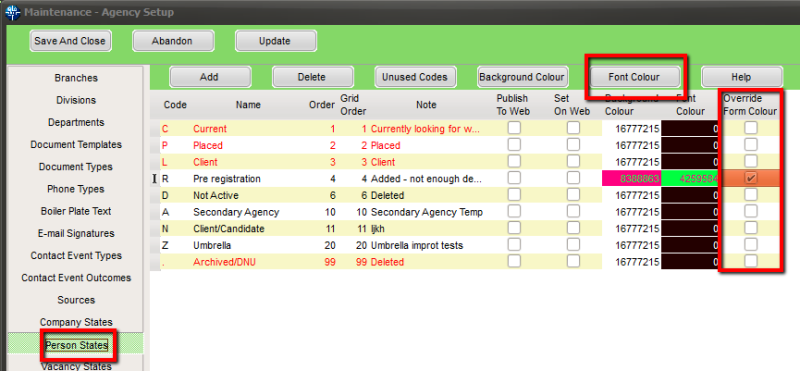Image resolution: width=800 pixels, height=371 pixels.
Task: Click the name cell 'Pre registration'
Action: click(x=227, y=179)
